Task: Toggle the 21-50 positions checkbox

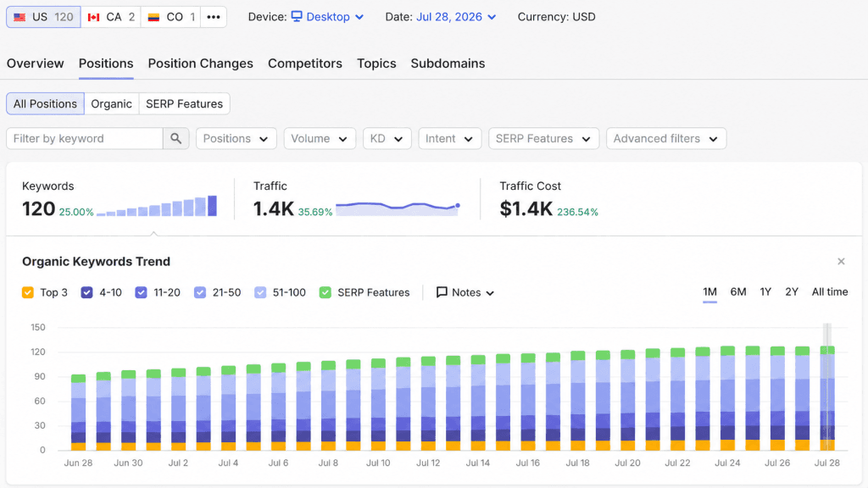Action: click(200, 292)
